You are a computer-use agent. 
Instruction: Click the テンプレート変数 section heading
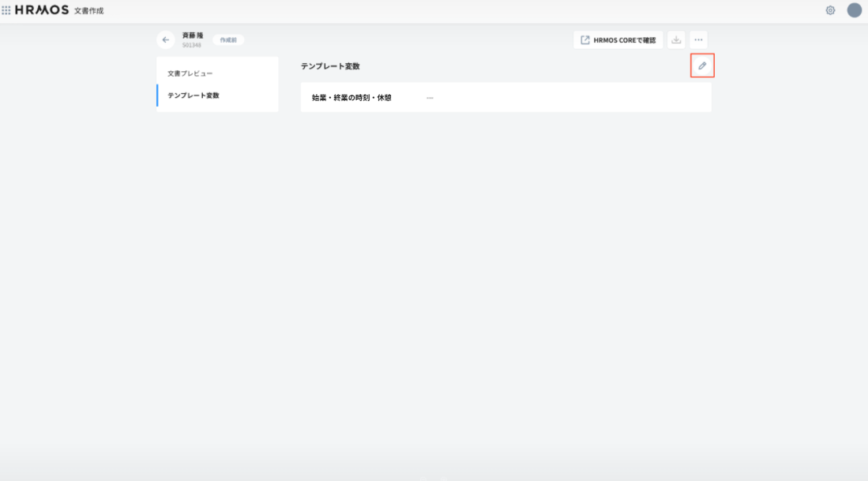pyautogui.click(x=330, y=66)
